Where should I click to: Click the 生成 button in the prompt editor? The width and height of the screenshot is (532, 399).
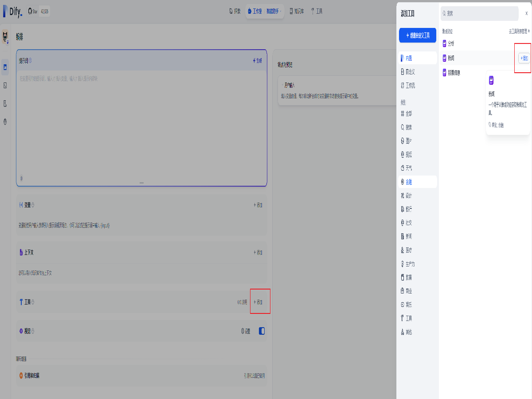pos(257,60)
